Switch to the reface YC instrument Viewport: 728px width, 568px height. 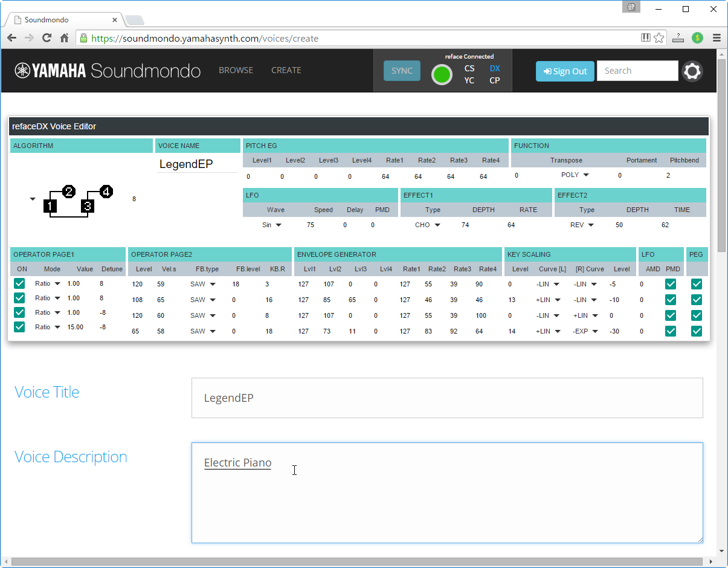point(469,80)
